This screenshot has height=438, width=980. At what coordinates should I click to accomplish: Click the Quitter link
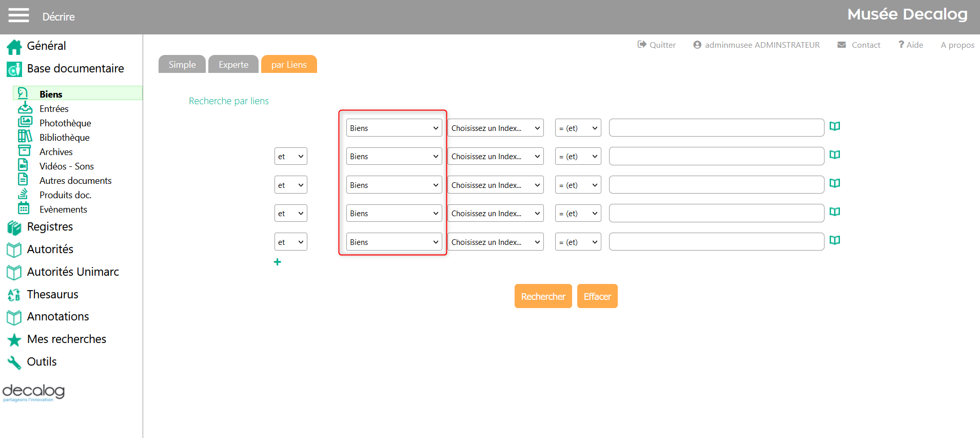point(656,45)
